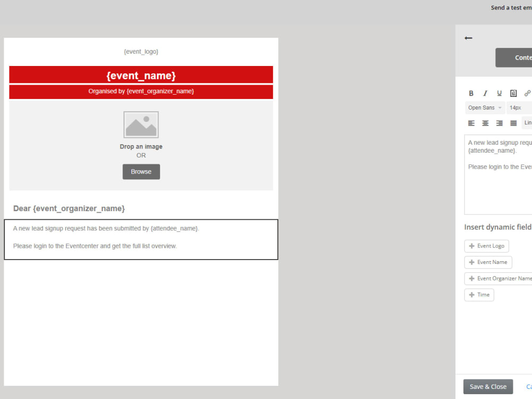Screen dimensions: 532x399
Task: Open the line height dropdown
Action: [527, 123]
